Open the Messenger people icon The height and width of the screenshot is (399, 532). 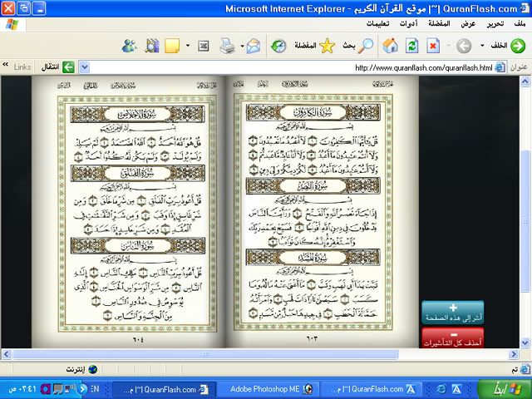130,46
